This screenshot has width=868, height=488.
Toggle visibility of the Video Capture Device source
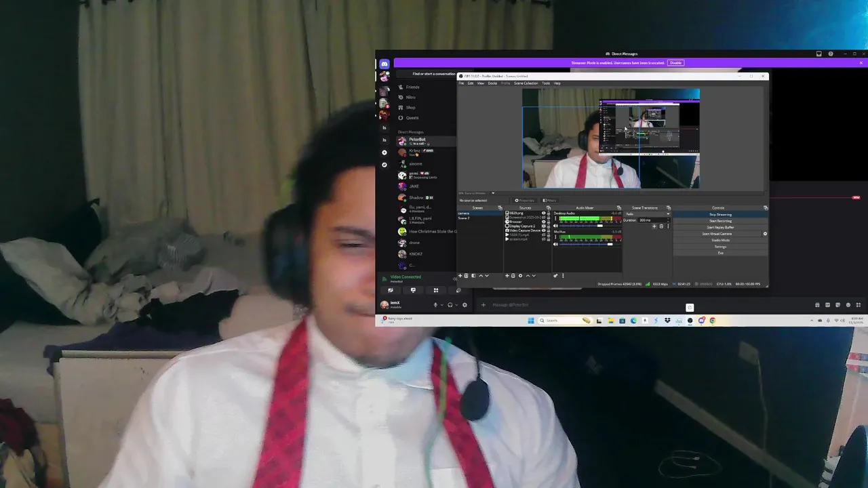(x=544, y=230)
